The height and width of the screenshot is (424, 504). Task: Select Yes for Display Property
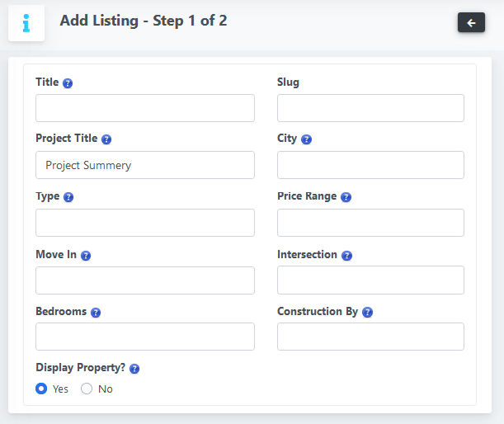click(x=41, y=389)
